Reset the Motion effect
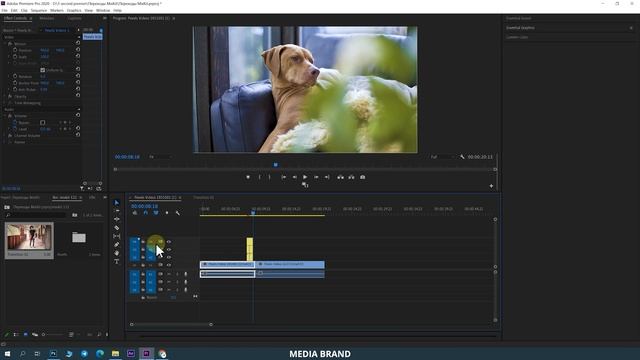The width and height of the screenshot is (640, 360). tap(78, 43)
